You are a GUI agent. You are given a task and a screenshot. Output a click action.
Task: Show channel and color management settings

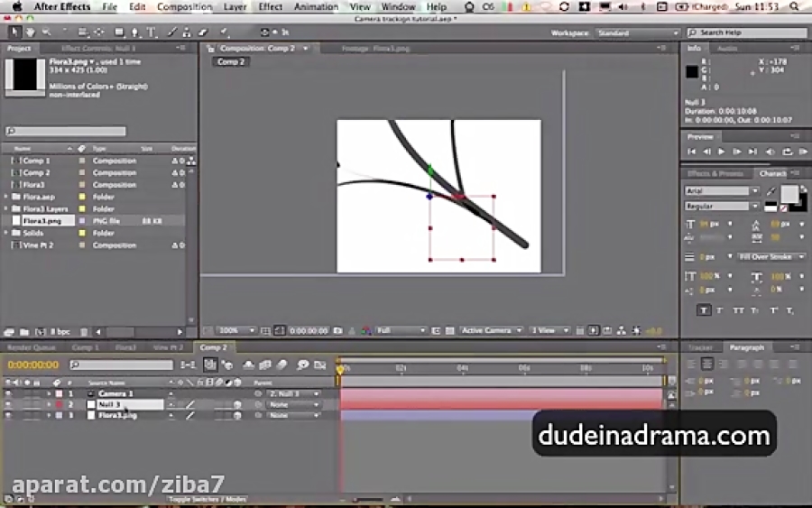point(366,330)
